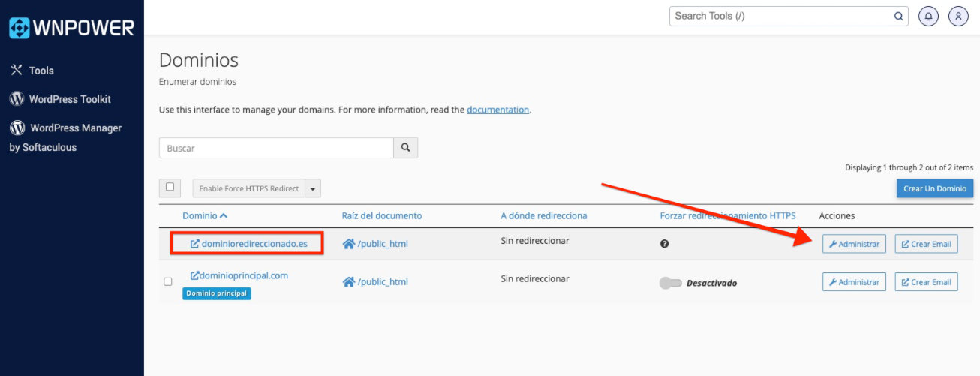This screenshot has width=980, height=376.
Task: Open /public_html for dominioprincipal.com
Action: (383, 282)
